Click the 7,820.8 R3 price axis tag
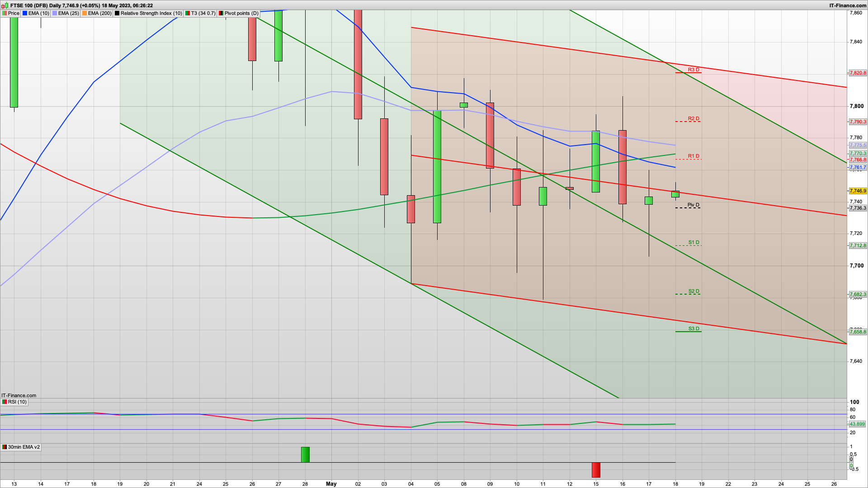 click(x=858, y=73)
